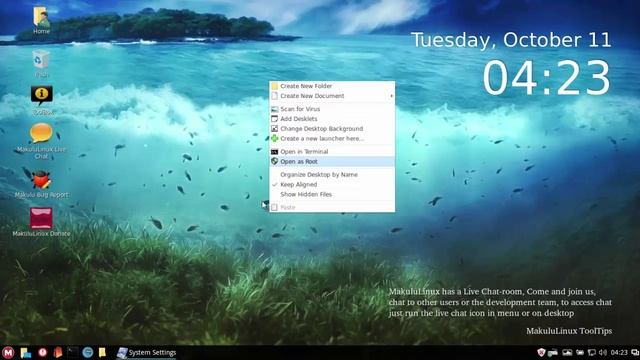Open Makulu Bug Report desktop icon
Viewport: 640px width, 360px height.
[x=41, y=184]
